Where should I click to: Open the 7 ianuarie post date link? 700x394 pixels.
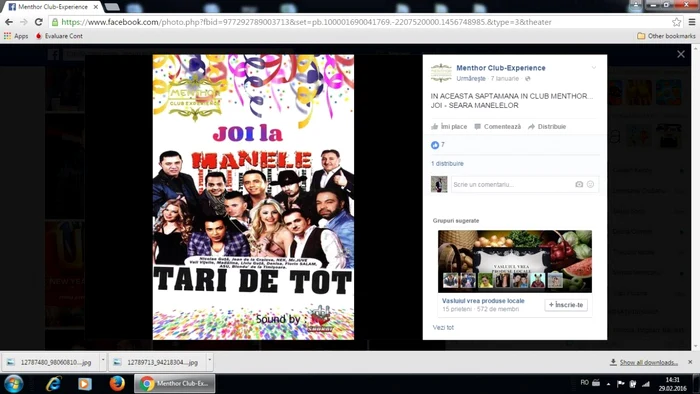click(x=504, y=79)
